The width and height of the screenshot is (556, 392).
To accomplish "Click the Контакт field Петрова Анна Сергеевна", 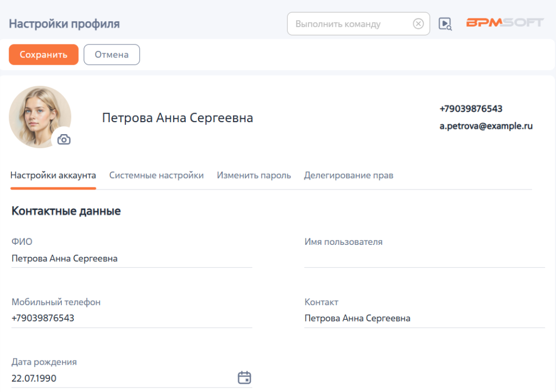I will [425, 318].
